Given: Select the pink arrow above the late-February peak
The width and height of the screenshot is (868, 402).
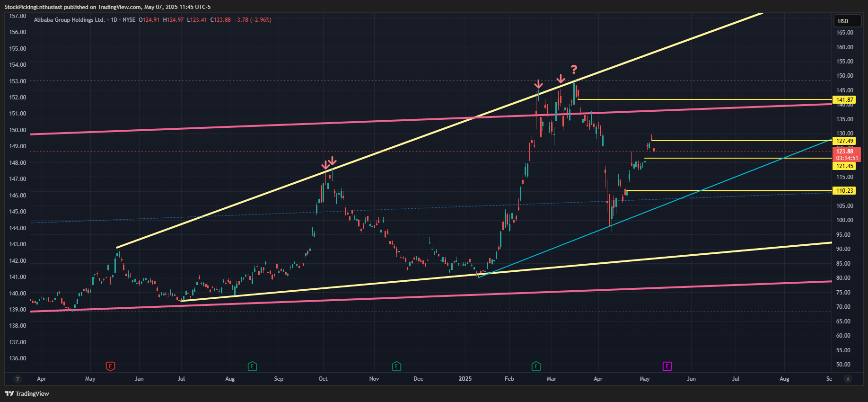Looking at the screenshot, I should (x=538, y=84).
